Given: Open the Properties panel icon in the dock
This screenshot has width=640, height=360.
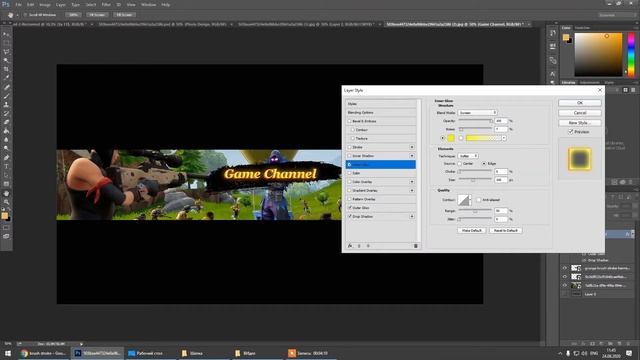Looking at the screenshot, I should [553, 47].
